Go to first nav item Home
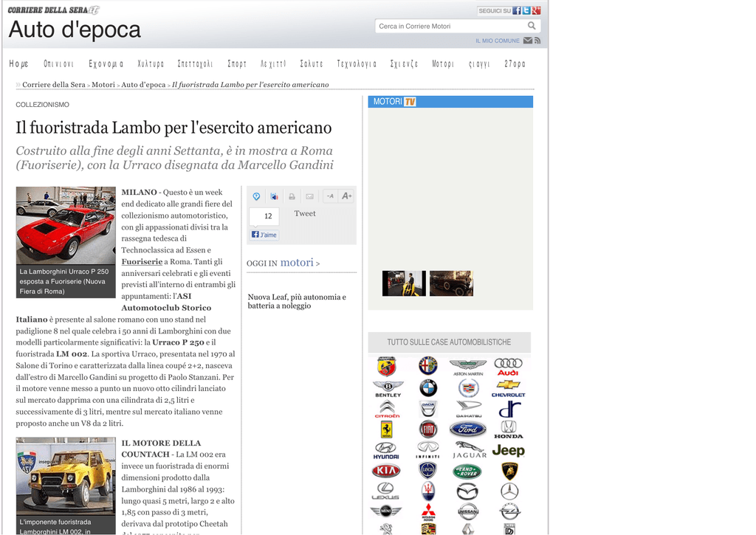 (x=18, y=63)
